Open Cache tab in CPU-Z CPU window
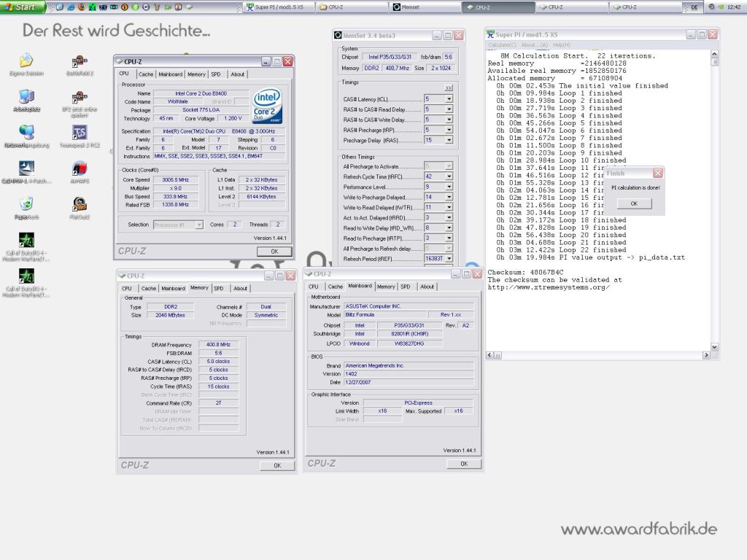Image resolution: width=747 pixels, height=560 pixels. click(146, 74)
